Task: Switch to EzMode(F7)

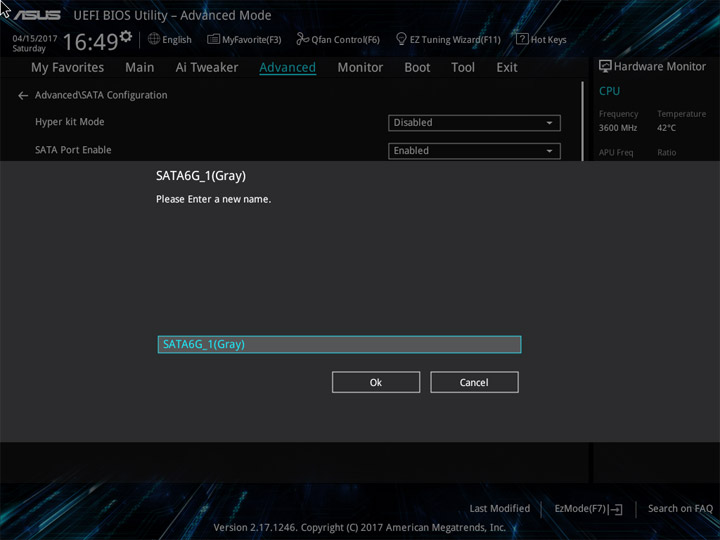Action: tap(588, 509)
